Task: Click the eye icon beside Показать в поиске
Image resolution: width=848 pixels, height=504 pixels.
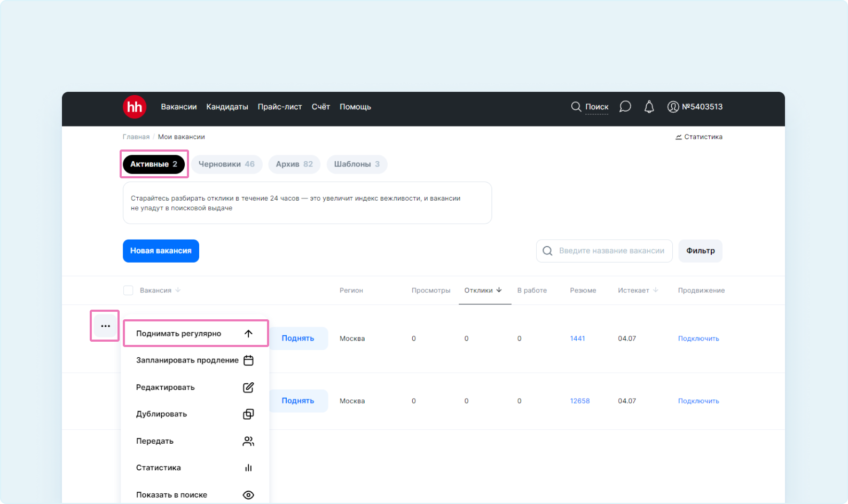Action: (x=248, y=495)
